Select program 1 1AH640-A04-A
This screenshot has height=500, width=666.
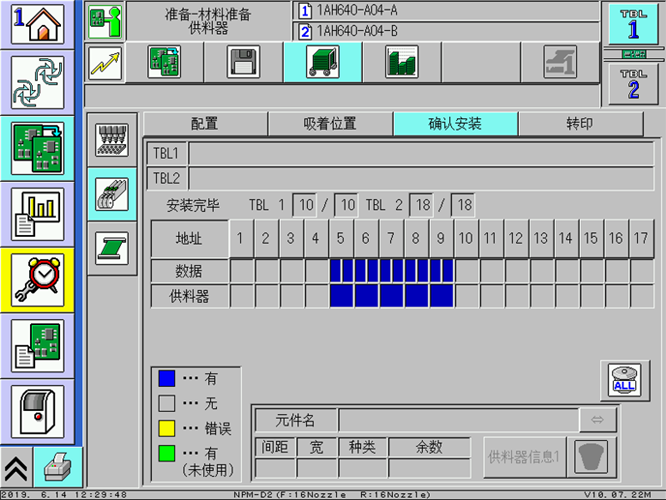tap(445, 10)
